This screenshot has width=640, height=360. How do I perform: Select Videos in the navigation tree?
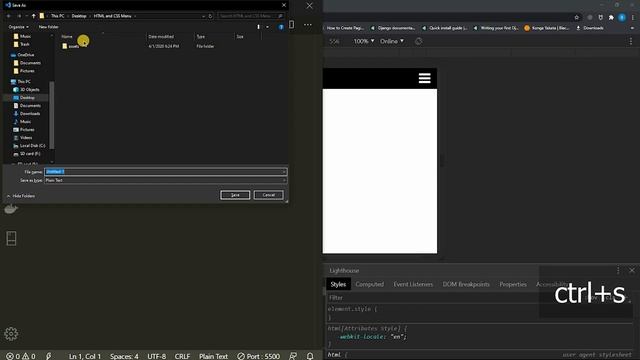pyautogui.click(x=22, y=138)
